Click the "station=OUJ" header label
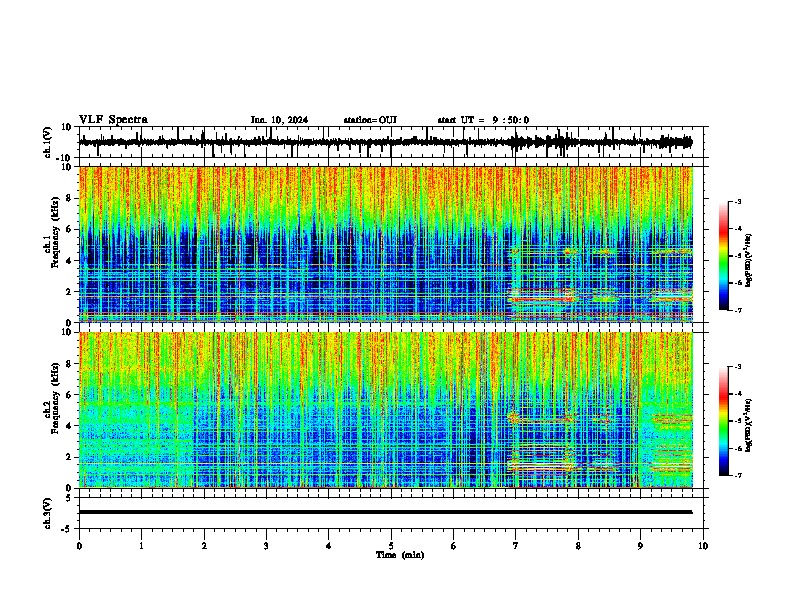Image resolution: width=792 pixels, height=612 pixels. coord(370,120)
